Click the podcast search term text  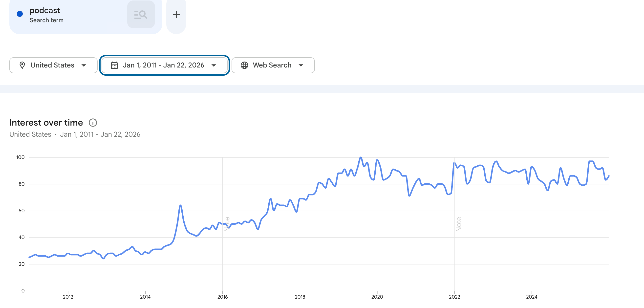[45, 10]
